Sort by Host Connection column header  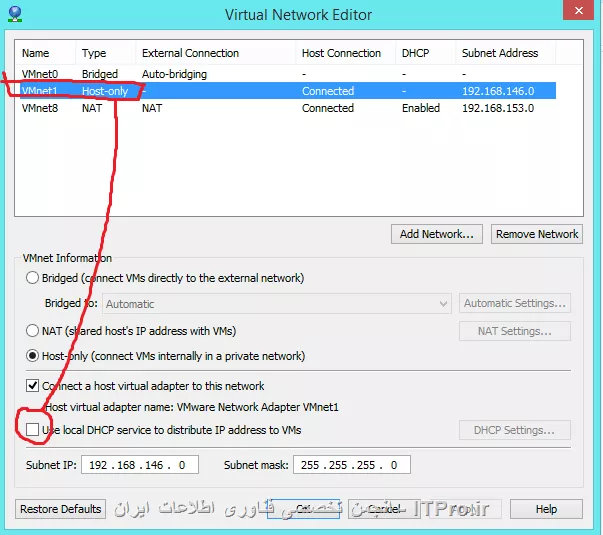tap(345, 53)
